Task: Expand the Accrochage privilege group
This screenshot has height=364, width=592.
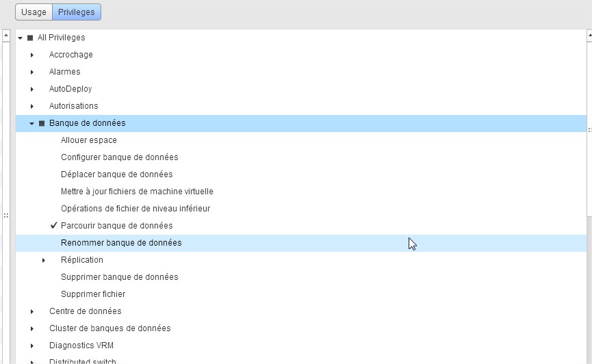Action: 32,55
